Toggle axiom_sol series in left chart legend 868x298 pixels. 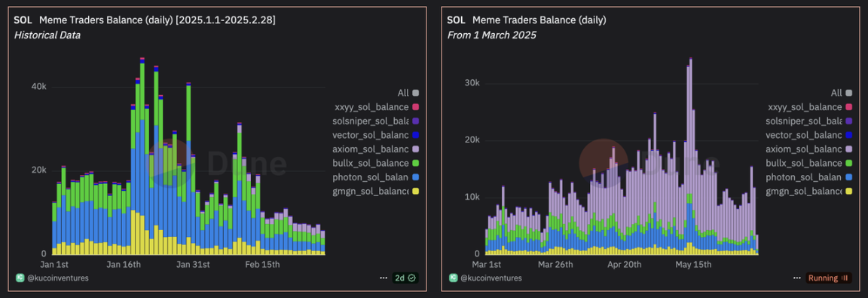pos(377,149)
